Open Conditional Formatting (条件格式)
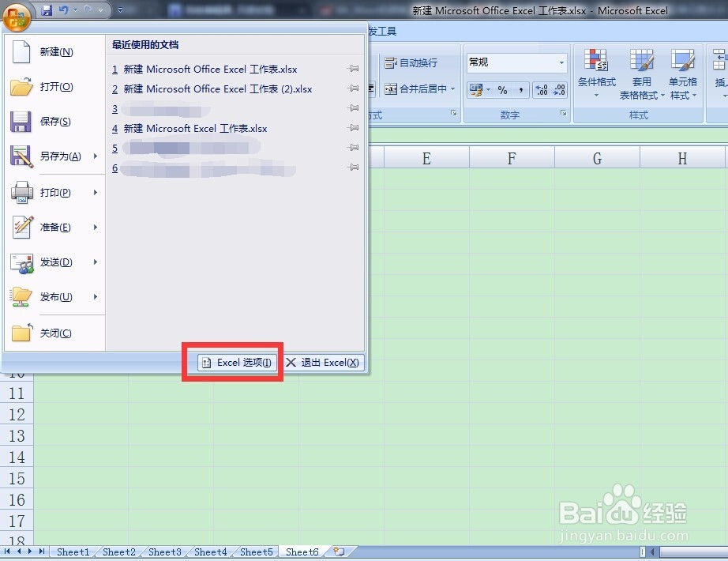728x561 pixels. (x=597, y=73)
